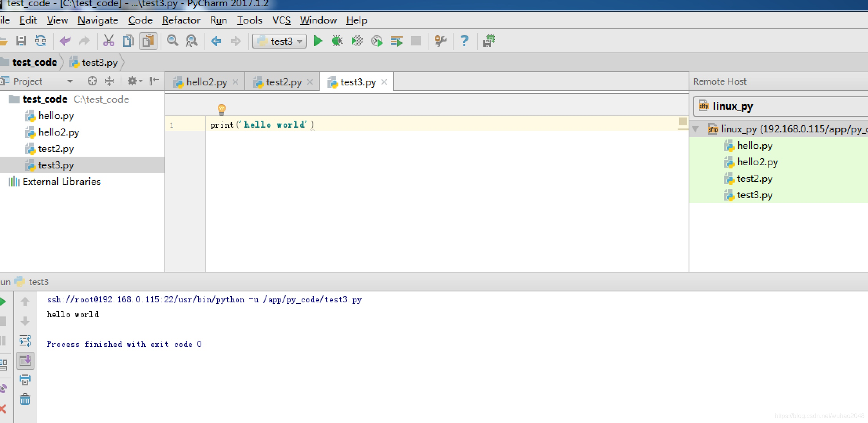Viewport: 868px width, 423px height.
Task: Open the Project view type dropdown
Action: (70, 81)
